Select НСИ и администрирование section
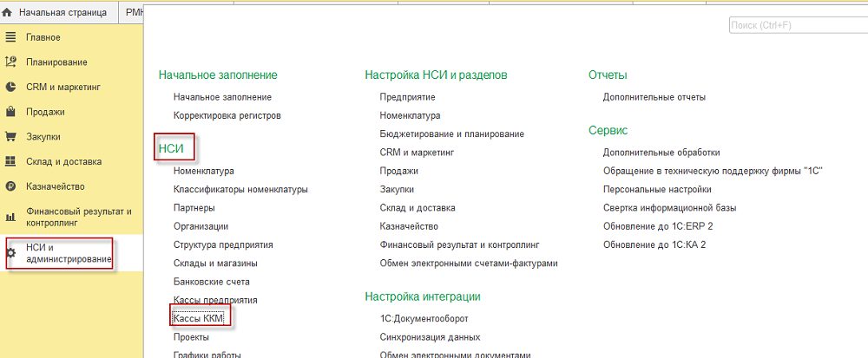This screenshot has height=358, width=868. (71, 253)
